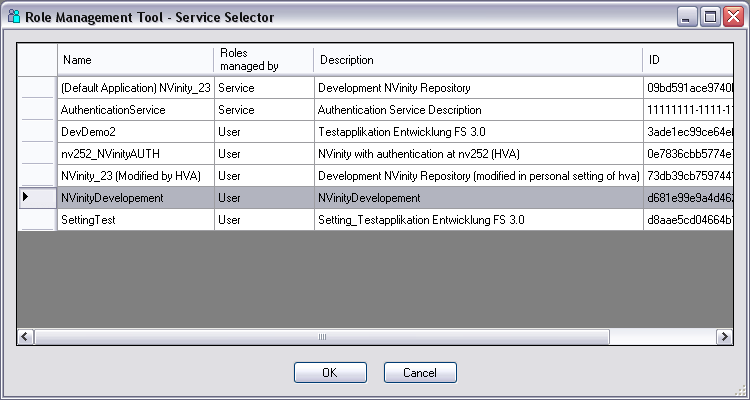750x400 pixels.
Task: Click the Roles managed by column header
Action: 264,60
